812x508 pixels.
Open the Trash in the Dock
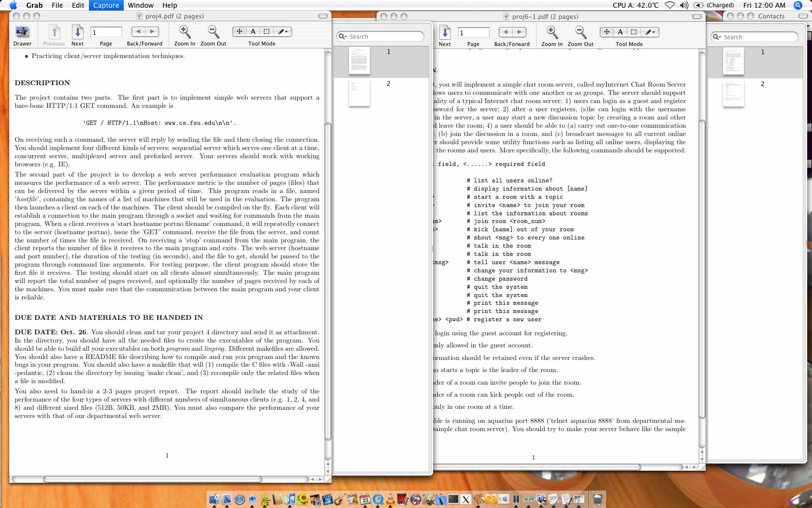(x=598, y=499)
